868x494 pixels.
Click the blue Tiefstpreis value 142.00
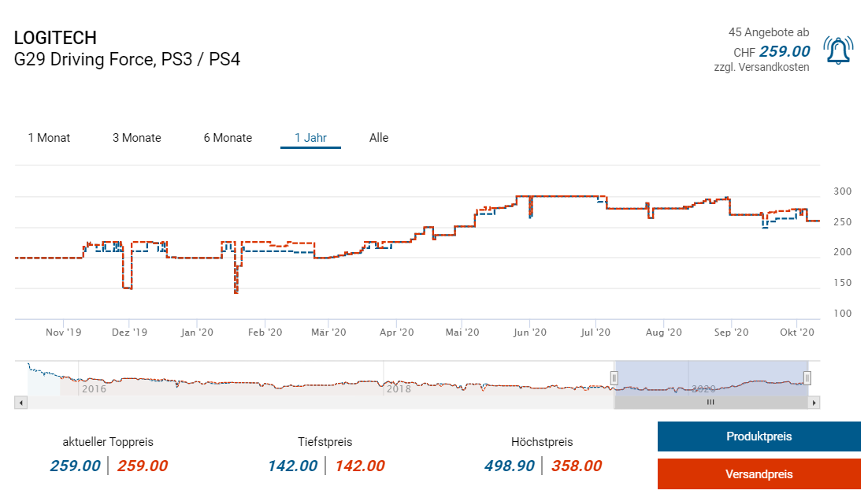click(292, 466)
